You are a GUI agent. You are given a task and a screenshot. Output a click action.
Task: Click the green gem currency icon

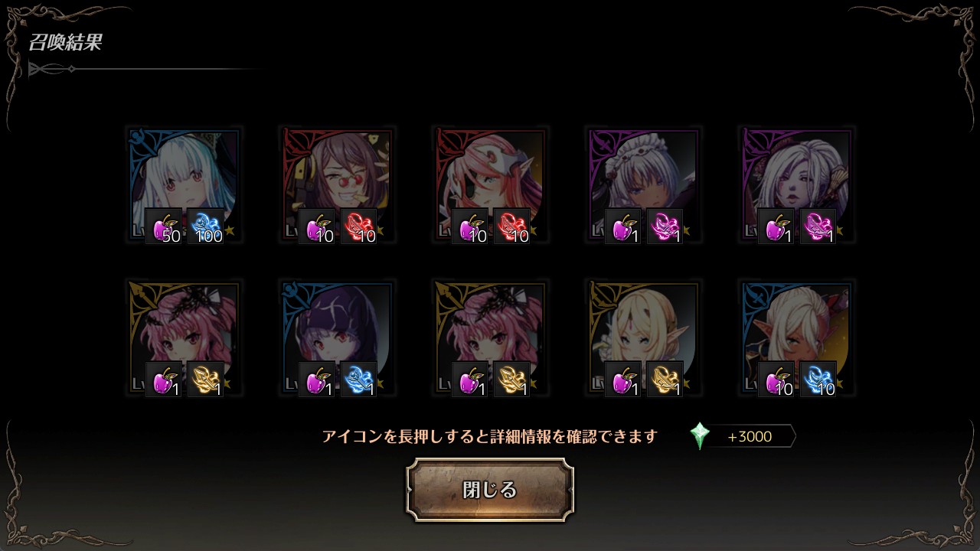[x=700, y=436]
